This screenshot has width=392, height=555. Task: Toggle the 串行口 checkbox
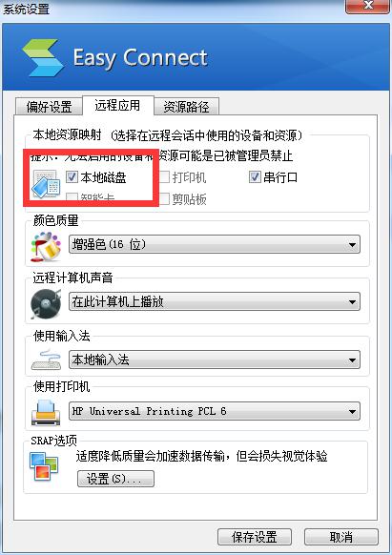(255, 176)
